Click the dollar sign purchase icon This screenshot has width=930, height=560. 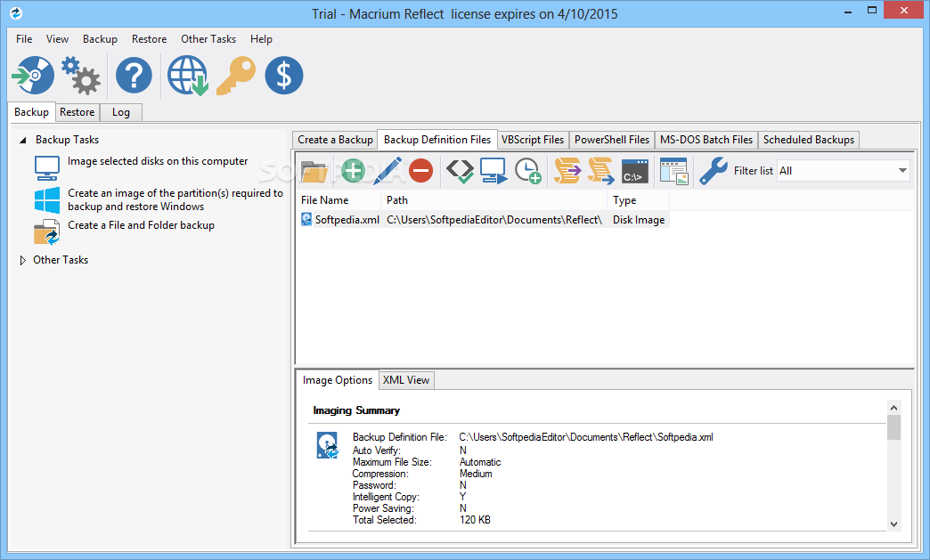pyautogui.click(x=284, y=76)
